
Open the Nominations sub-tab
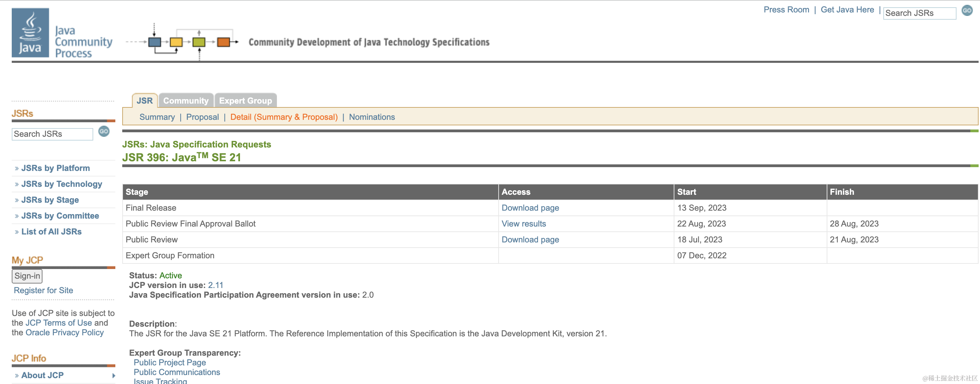tap(372, 117)
